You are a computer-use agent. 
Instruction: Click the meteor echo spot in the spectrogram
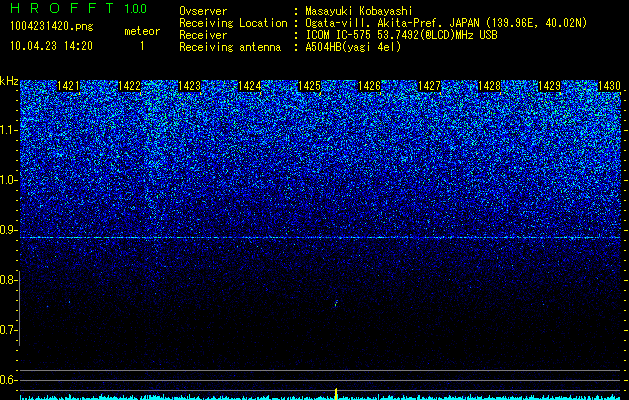click(x=336, y=303)
